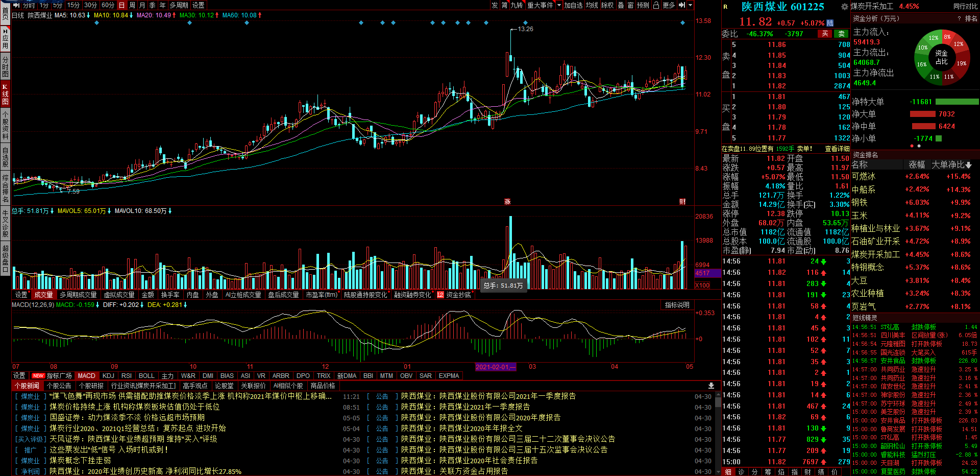Viewport: 980px width, 476px height.
Task: Click the 卖 sell button
Action: coord(842,34)
